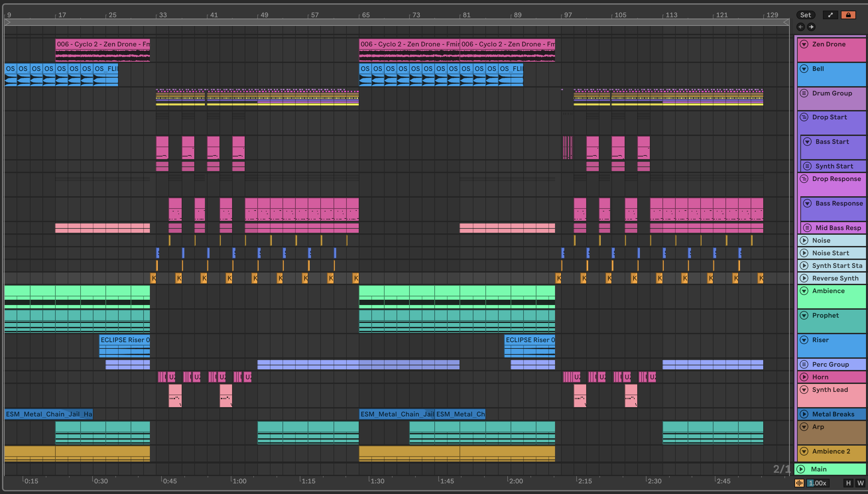Image resolution: width=868 pixels, height=494 pixels.
Task: Unfold the Ambience track
Action: (x=804, y=291)
